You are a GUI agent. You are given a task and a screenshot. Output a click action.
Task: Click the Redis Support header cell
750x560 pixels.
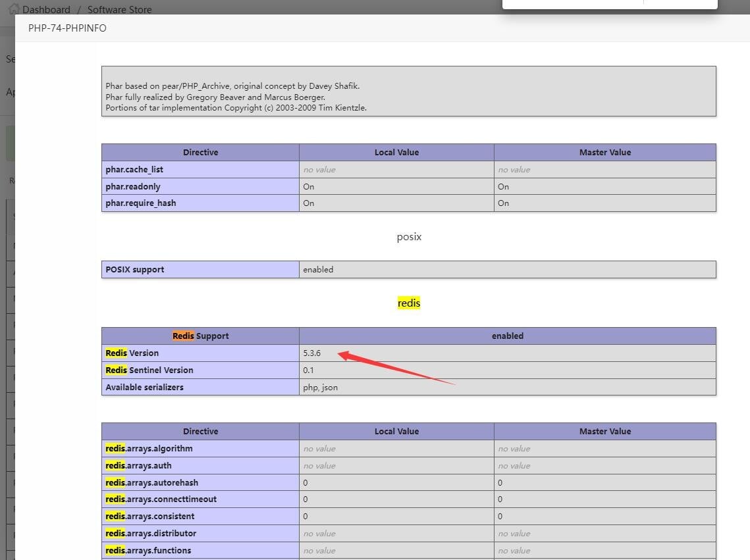[x=200, y=336]
